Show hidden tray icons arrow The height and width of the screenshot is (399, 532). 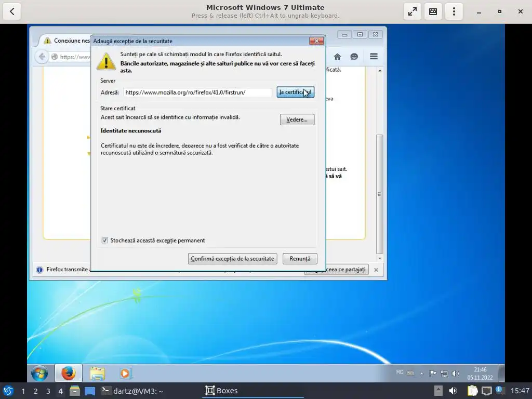click(422, 373)
